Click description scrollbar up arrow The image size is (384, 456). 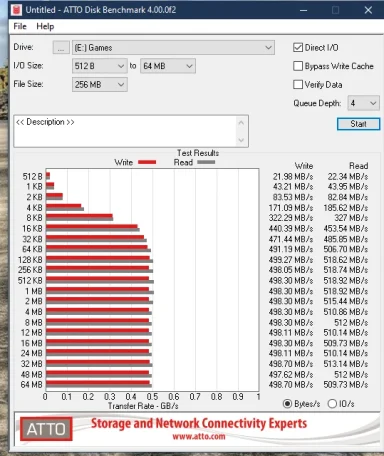coord(242,123)
